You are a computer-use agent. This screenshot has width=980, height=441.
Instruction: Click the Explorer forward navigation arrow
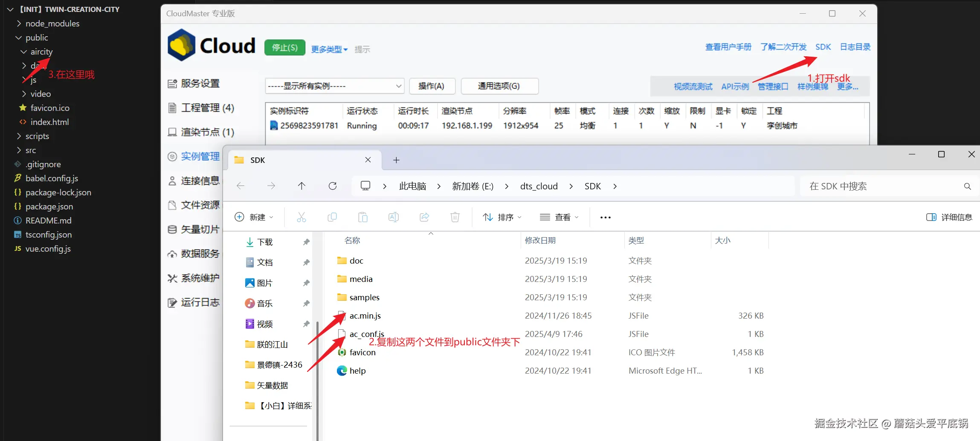coord(271,186)
